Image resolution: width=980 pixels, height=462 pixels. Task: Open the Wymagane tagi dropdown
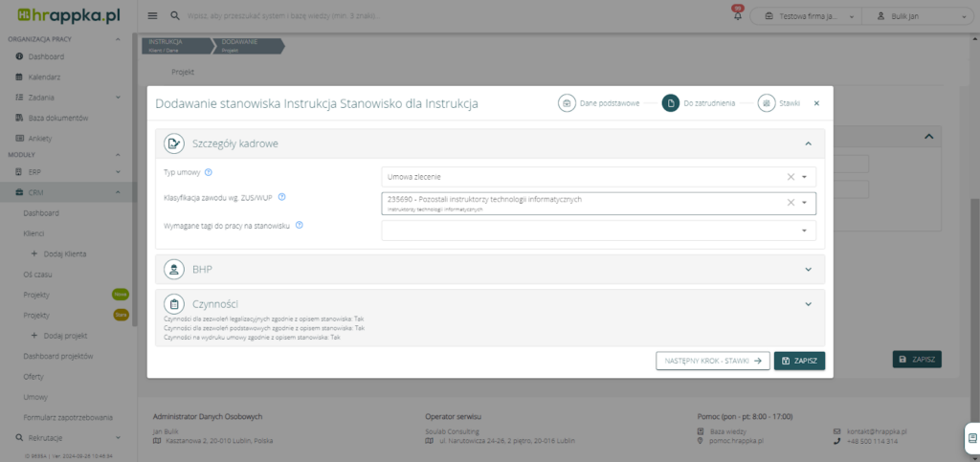[805, 231]
